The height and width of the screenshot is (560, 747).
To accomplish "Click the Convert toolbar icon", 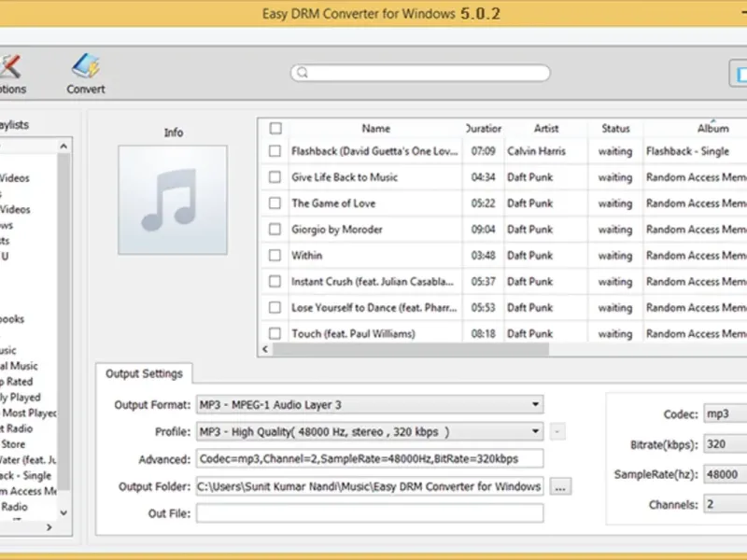I will [x=86, y=74].
